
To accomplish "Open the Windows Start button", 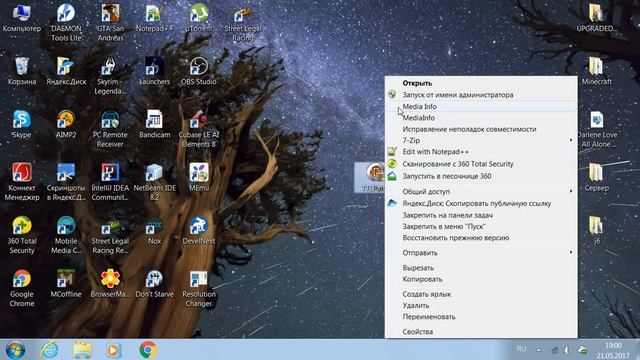I will coord(15,350).
